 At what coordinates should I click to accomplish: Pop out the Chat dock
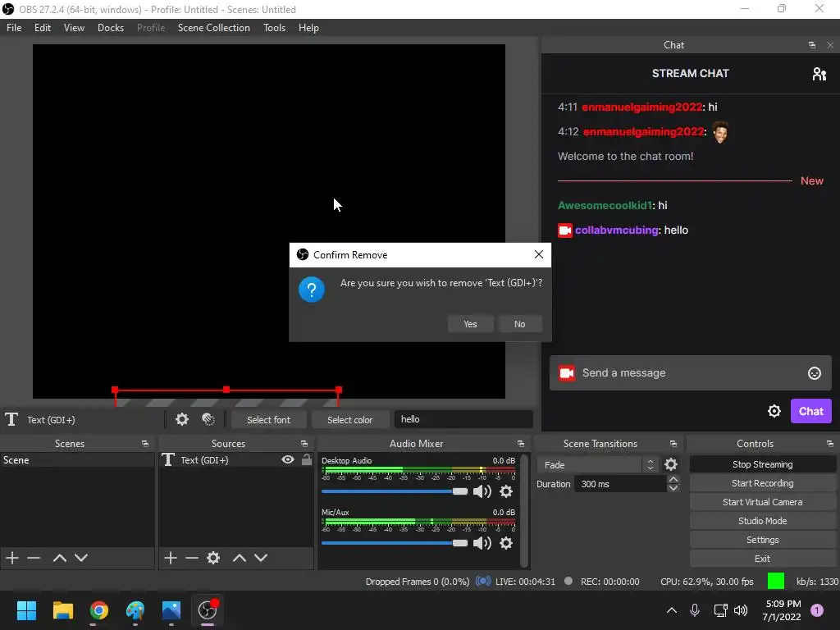[812, 45]
